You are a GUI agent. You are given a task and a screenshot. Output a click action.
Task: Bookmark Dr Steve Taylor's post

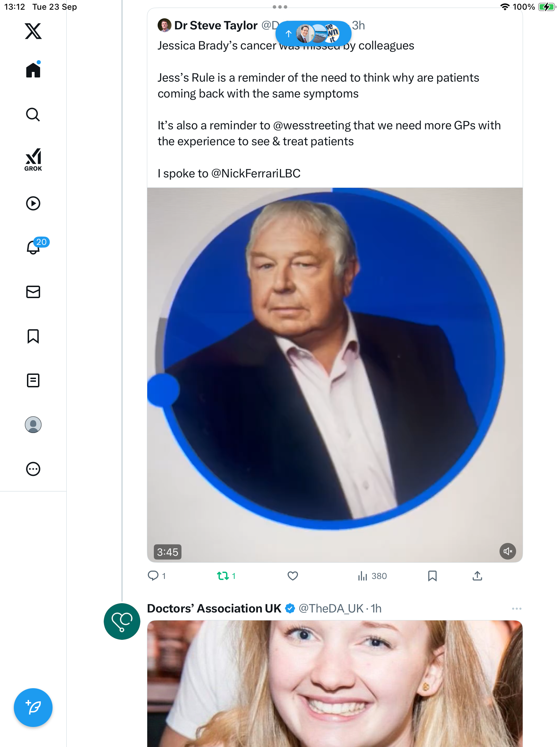point(432,576)
